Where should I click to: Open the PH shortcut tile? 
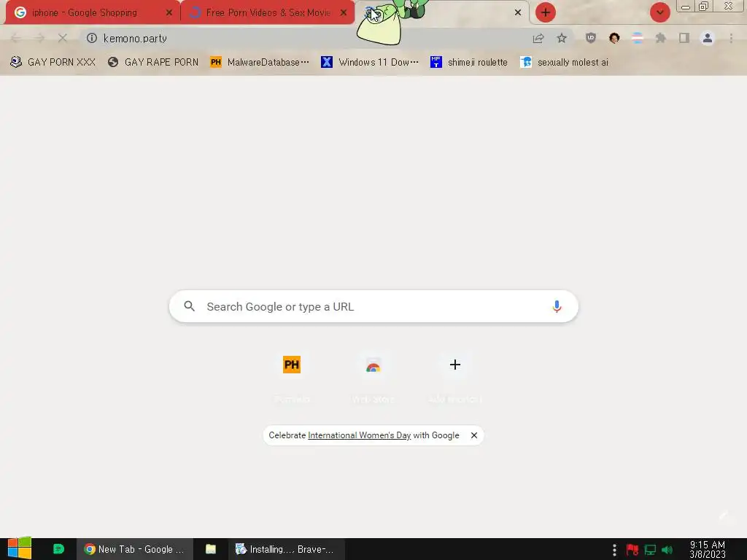(x=292, y=365)
